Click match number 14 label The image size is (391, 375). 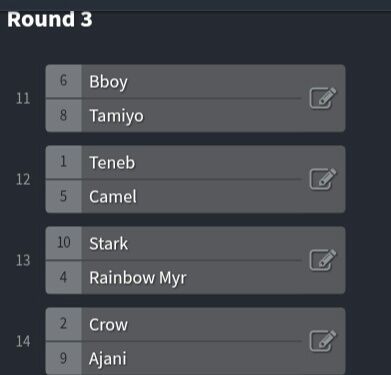tap(23, 341)
